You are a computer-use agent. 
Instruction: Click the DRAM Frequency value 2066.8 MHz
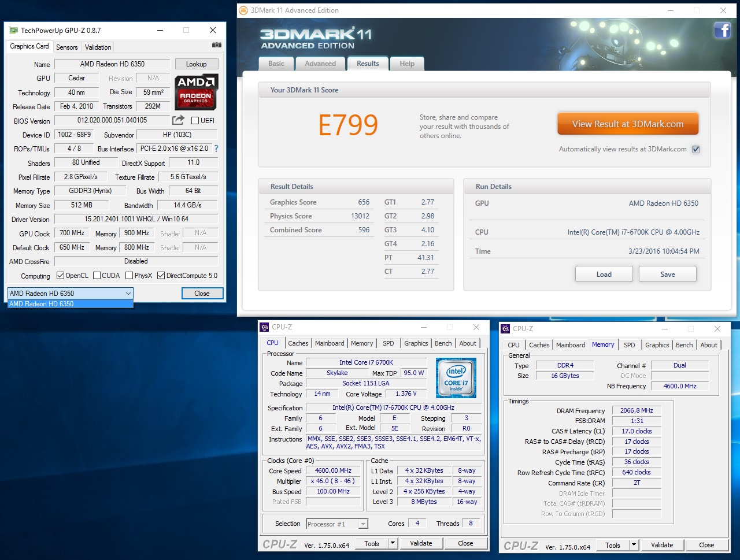pyautogui.click(x=637, y=410)
